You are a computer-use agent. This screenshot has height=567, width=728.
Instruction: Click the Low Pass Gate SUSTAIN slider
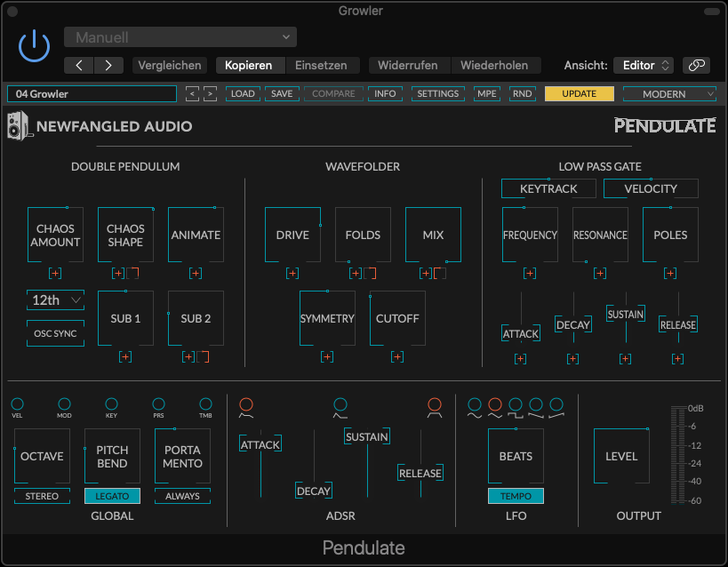[x=625, y=314]
